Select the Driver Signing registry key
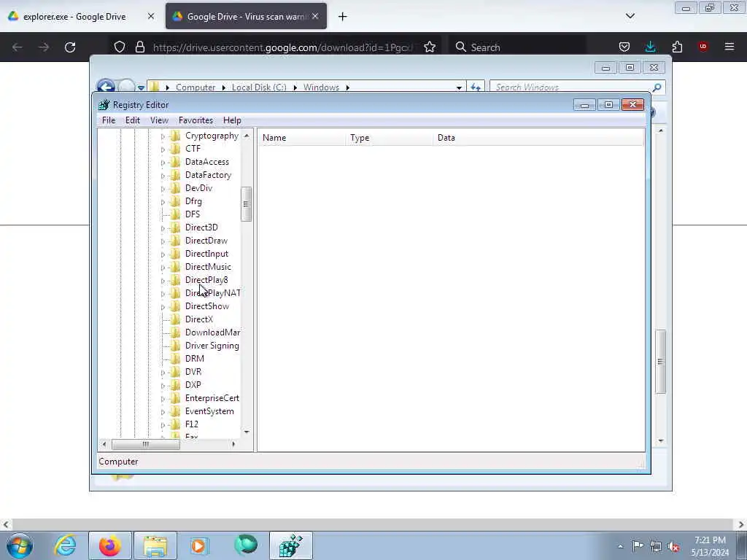Image resolution: width=747 pixels, height=560 pixels. pos(212,346)
